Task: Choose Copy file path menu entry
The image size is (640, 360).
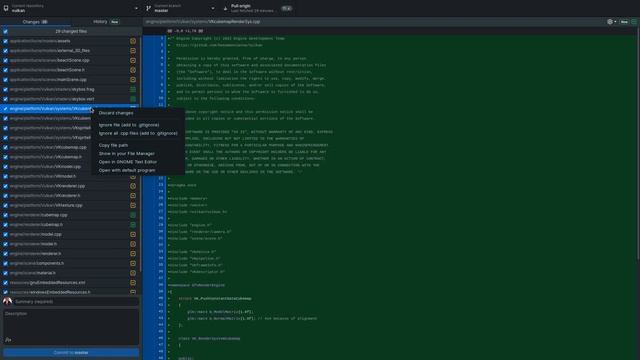Action: [x=113, y=145]
